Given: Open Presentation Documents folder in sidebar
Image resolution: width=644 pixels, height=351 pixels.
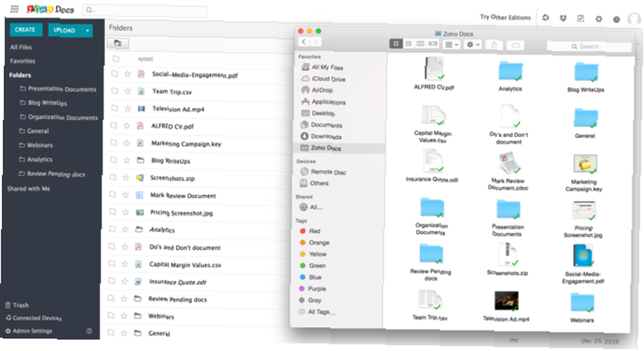Looking at the screenshot, I should click(x=59, y=89).
